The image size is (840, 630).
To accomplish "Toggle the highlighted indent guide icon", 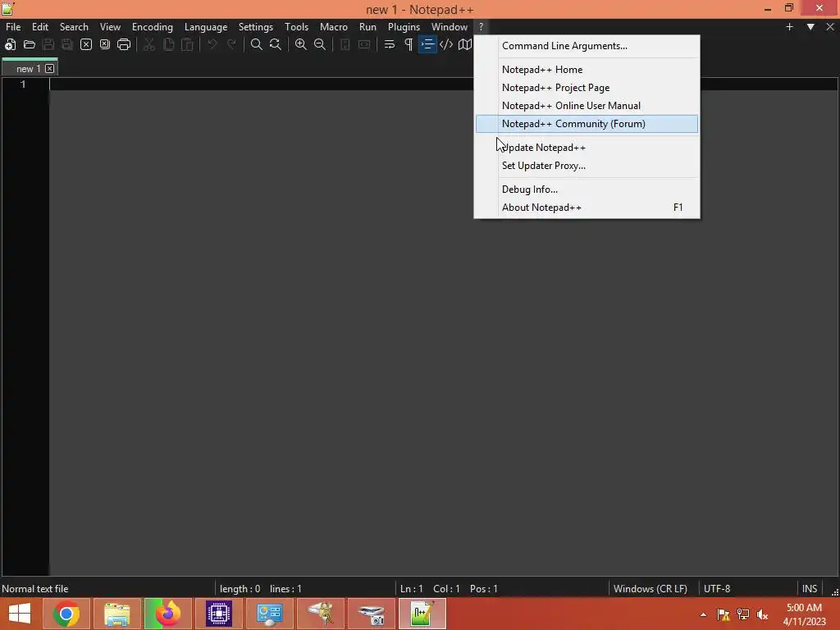I will (427, 44).
